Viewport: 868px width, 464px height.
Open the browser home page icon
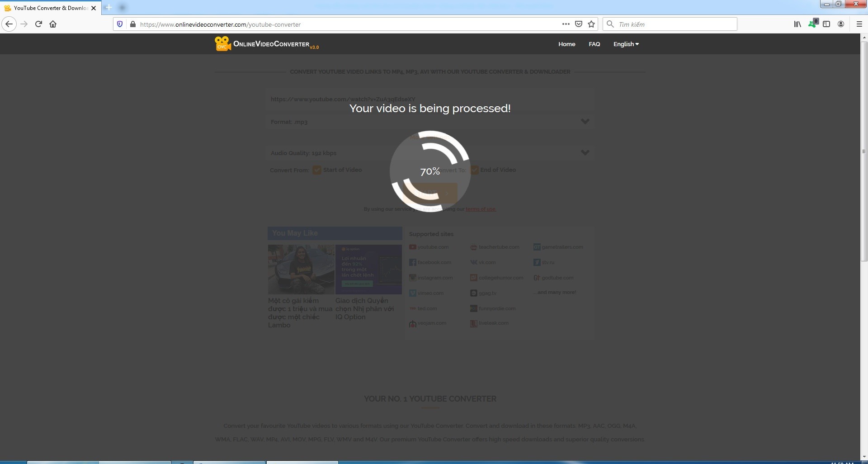point(53,24)
